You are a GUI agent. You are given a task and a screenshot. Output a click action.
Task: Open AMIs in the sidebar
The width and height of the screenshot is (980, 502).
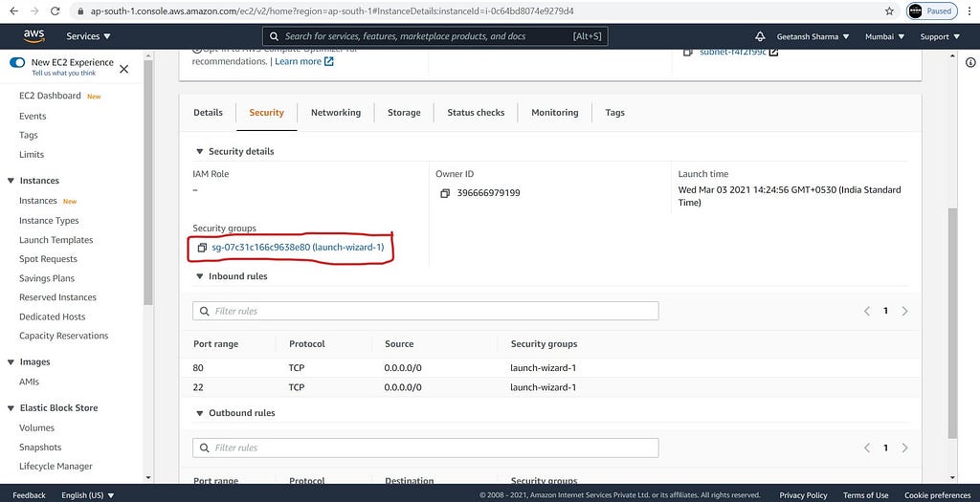click(29, 382)
